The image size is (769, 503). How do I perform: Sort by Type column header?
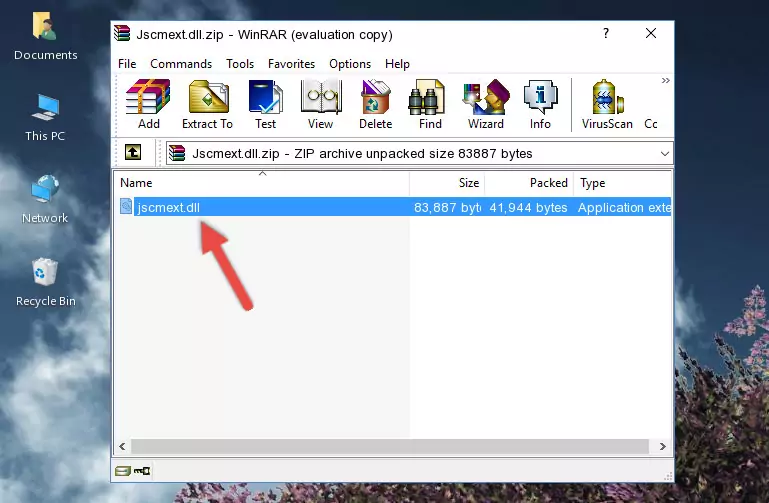pyautogui.click(x=622, y=183)
